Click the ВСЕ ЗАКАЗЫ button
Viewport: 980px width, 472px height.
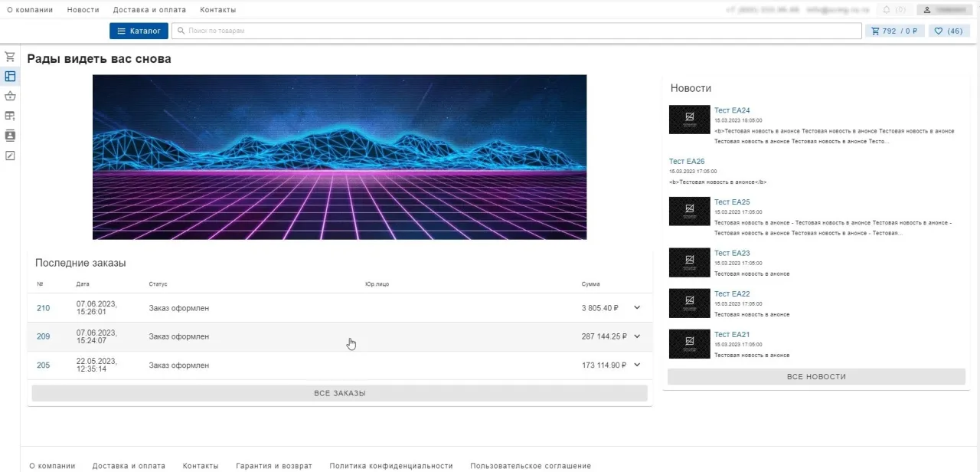point(339,393)
